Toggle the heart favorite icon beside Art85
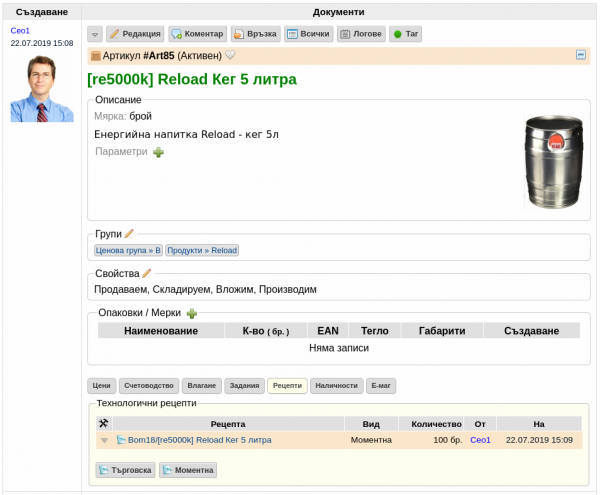This screenshot has width=600, height=495. tap(230, 55)
